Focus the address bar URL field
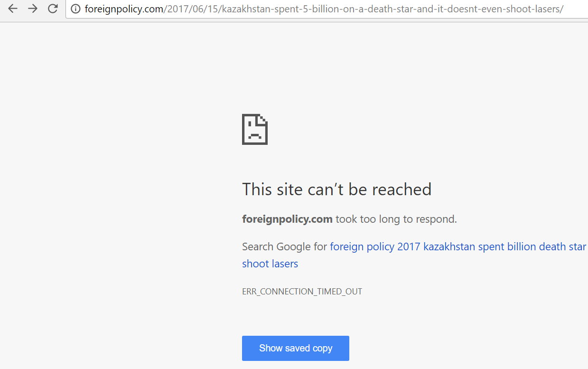This screenshot has height=369, width=588. (327, 9)
